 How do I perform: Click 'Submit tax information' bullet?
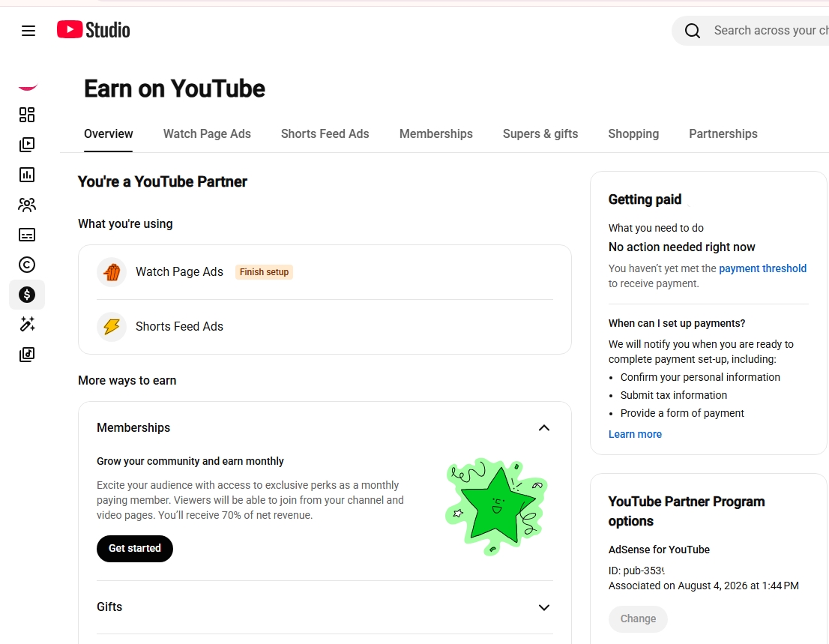click(674, 395)
